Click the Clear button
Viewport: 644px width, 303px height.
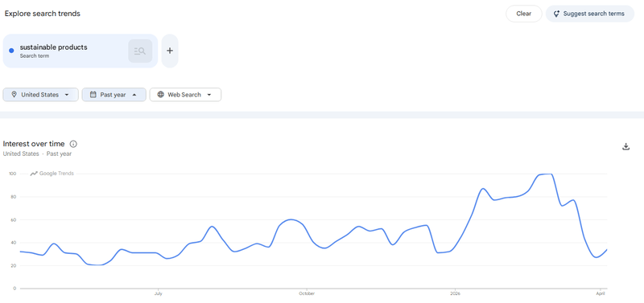524,14
